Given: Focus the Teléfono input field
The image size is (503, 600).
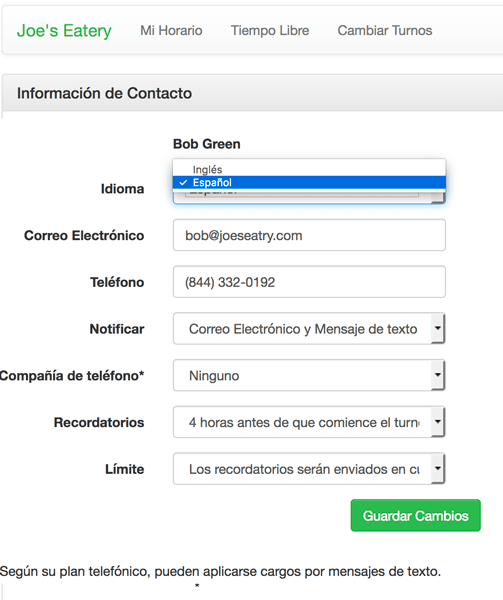Looking at the screenshot, I should point(309,282).
